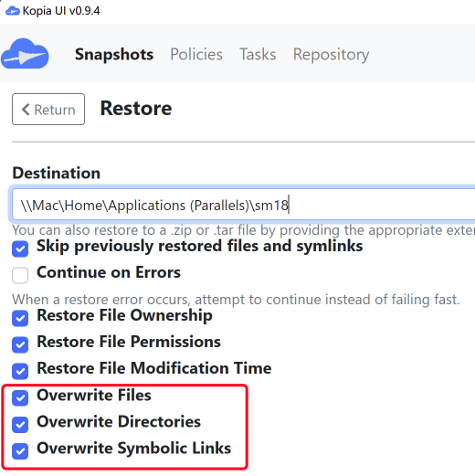Open the Repository tab
Image resolution: width=475 pixels, height=476 pixels.
(x=331, y=55)
